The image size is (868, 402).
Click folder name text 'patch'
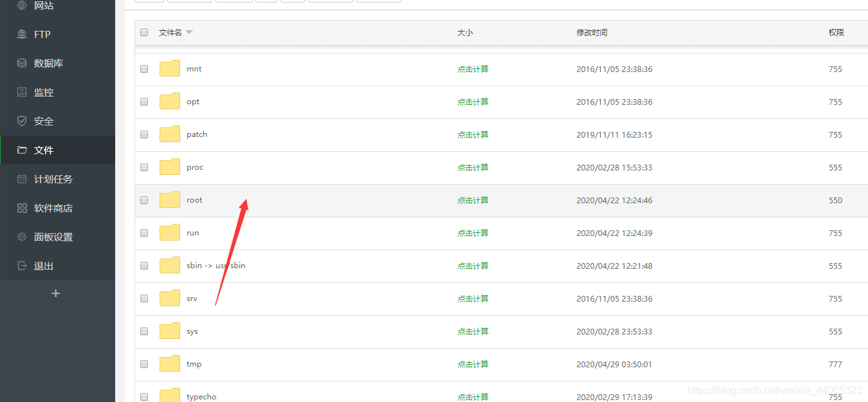tap(197, 134)
